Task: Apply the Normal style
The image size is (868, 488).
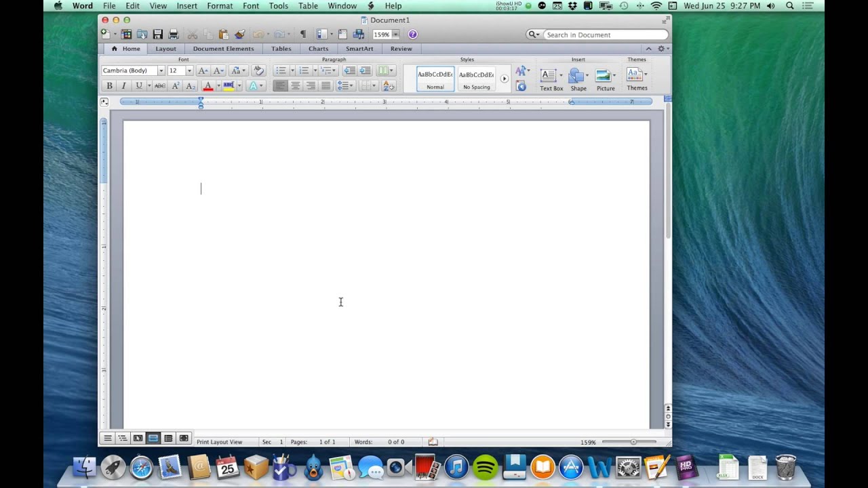Action: click(435, 79)
